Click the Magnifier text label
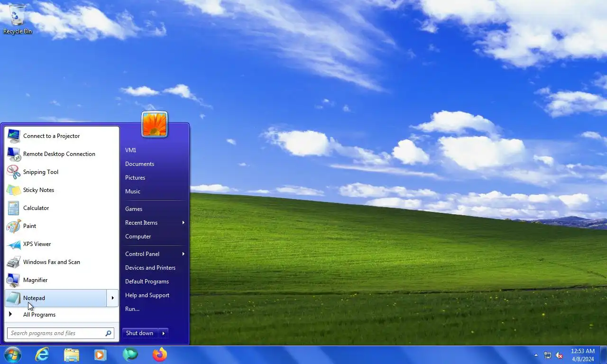The width and height of the screenshot is (607, 364). click(36, 280)
